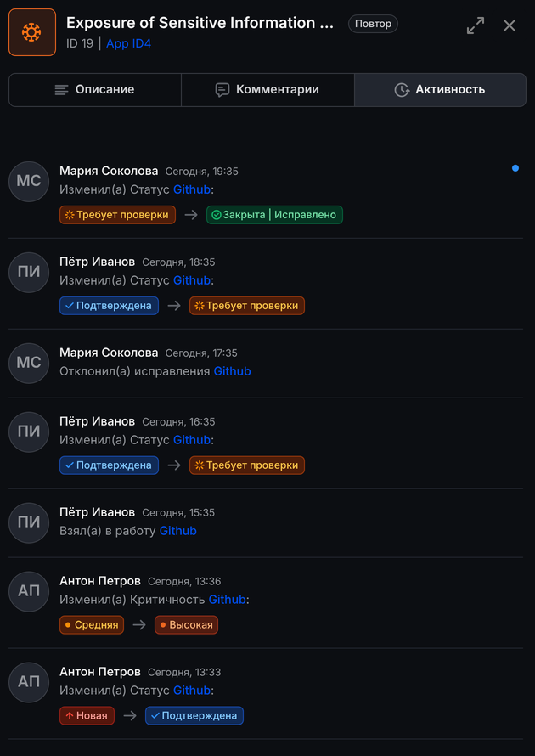
Task: Click the timestamp Сегодня, 13:33
Action: pos(184,673)
